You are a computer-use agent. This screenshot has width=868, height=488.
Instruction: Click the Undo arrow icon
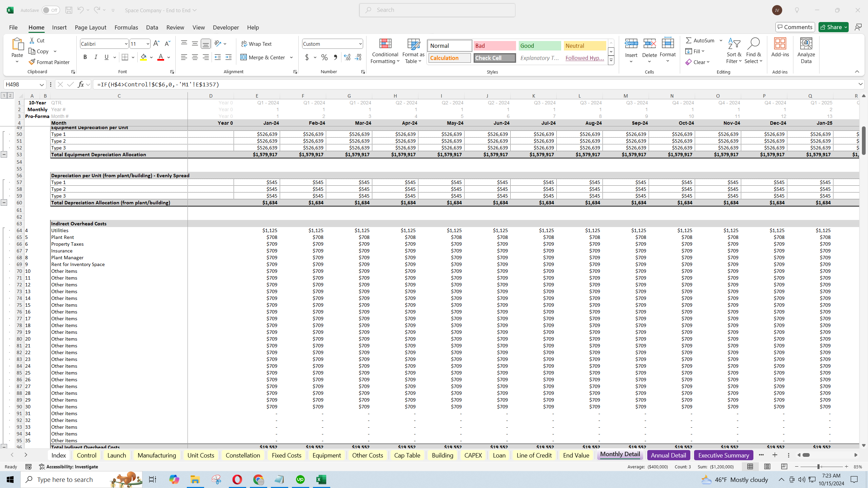pyautogui.click(x=80, y=10)
